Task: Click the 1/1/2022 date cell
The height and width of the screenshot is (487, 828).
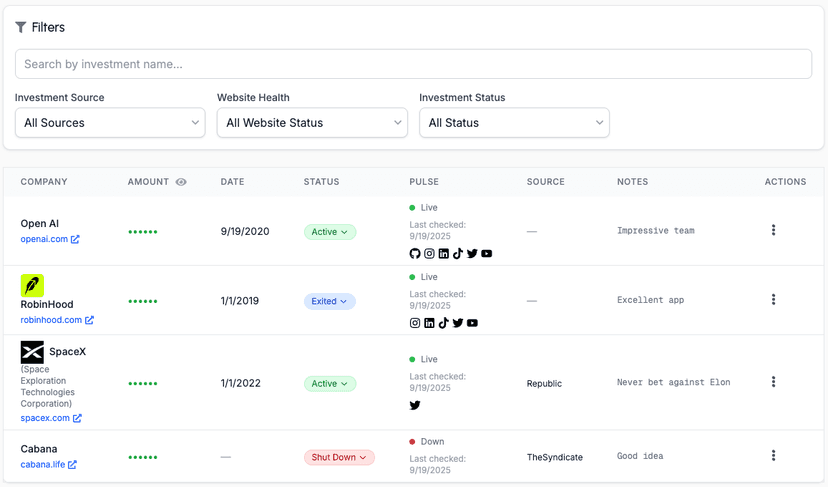Action: click(241, 383)
